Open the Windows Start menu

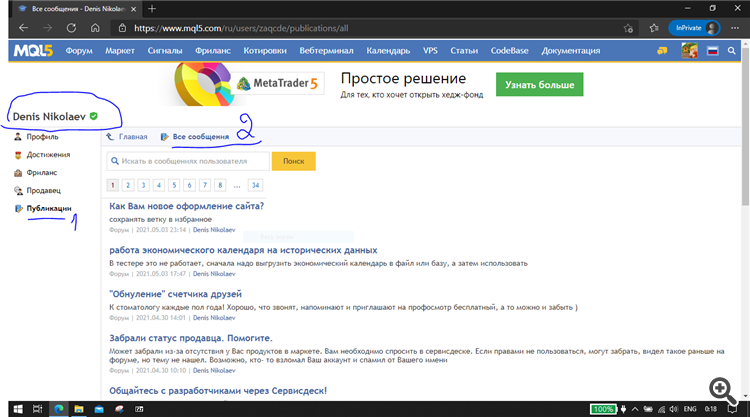(18, 409)
